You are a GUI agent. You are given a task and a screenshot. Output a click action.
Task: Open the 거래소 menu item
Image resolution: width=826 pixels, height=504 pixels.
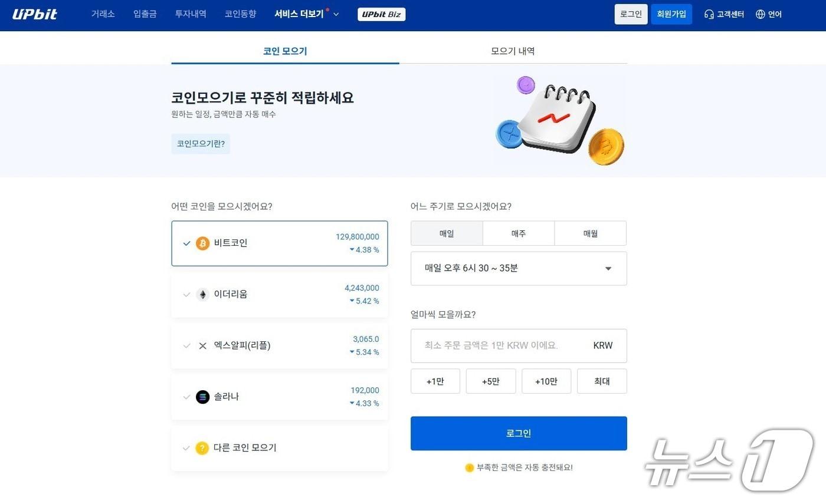[x=103, y=14]
